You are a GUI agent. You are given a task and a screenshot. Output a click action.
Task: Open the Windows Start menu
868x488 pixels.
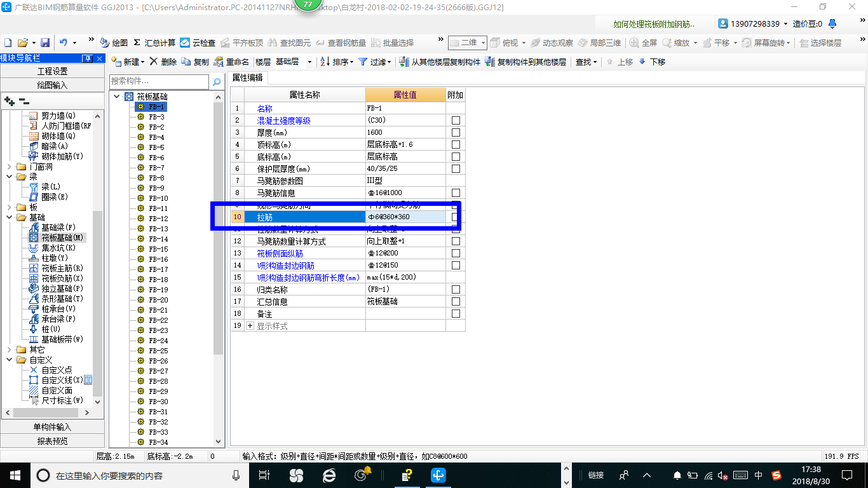15,475
